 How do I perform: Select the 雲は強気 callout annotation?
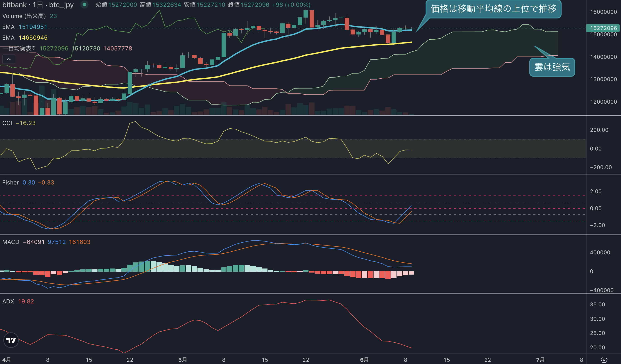pos(552,67)
